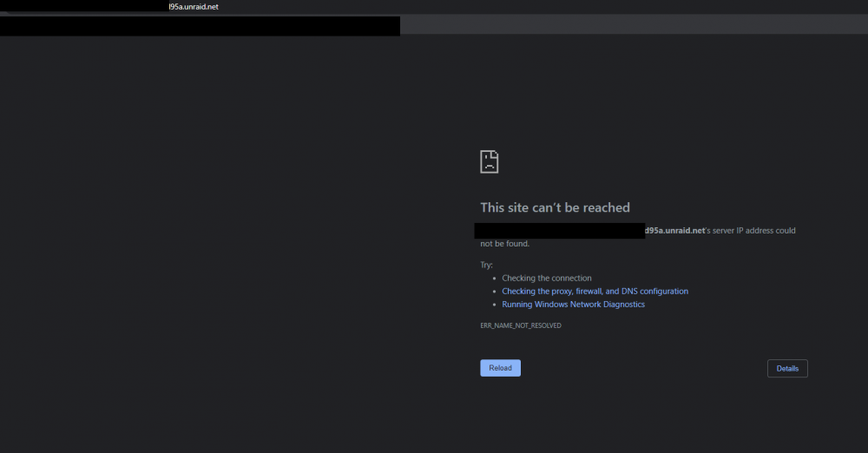The height and width of the screenshot is (453, 868).
Task: Click the blue Reload button
Action: [500, 368]
